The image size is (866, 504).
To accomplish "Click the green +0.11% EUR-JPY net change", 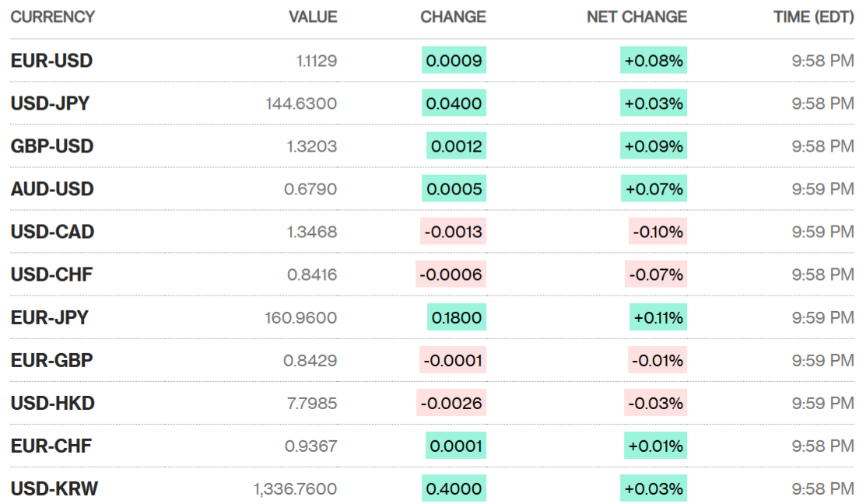I will click(x=658, y=317).
